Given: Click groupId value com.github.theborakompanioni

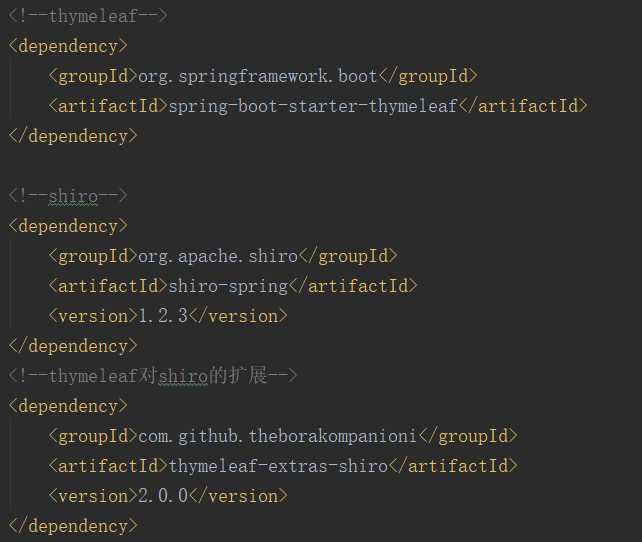Looking at the screenshot, I should [x=277, y=436].
